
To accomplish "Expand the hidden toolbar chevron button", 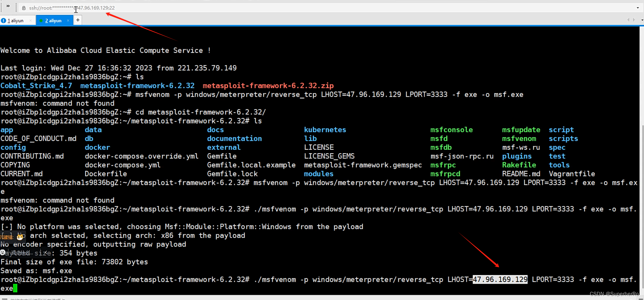I will click(x=8, y=6).
